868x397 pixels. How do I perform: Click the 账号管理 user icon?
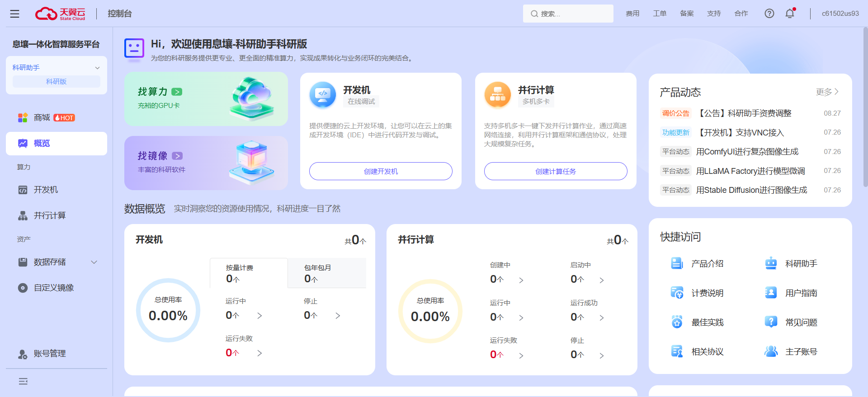click(23, 354)
